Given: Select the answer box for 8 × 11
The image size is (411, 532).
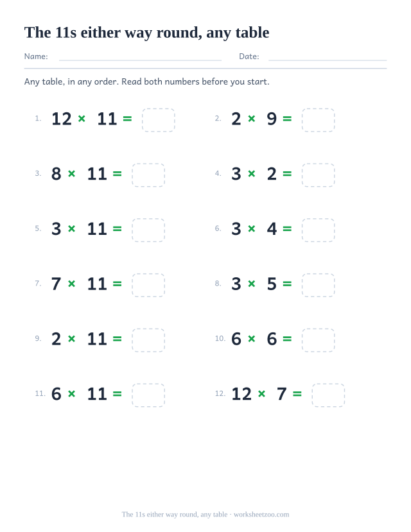Looking at the screenshot, I should coord(148,175).
